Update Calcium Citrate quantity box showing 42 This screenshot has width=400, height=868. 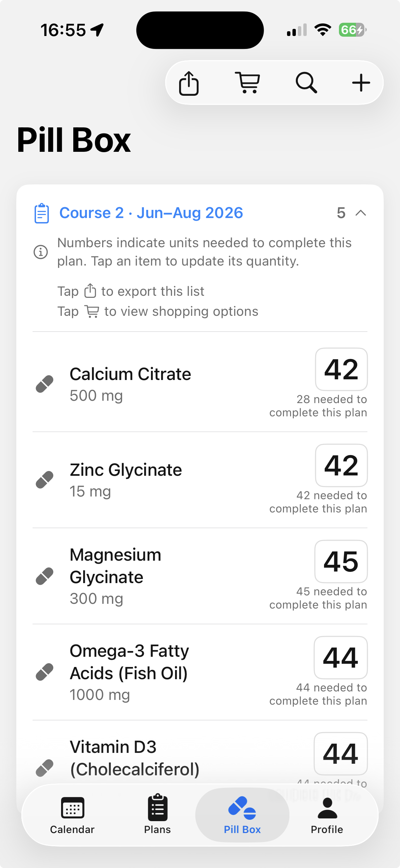341,369
